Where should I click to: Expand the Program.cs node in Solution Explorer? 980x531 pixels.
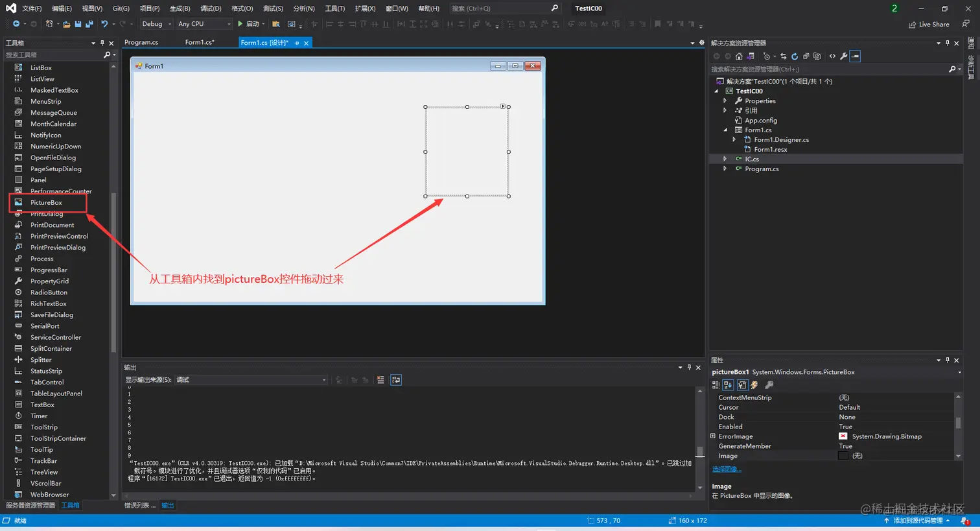click(x=725, y=169)
